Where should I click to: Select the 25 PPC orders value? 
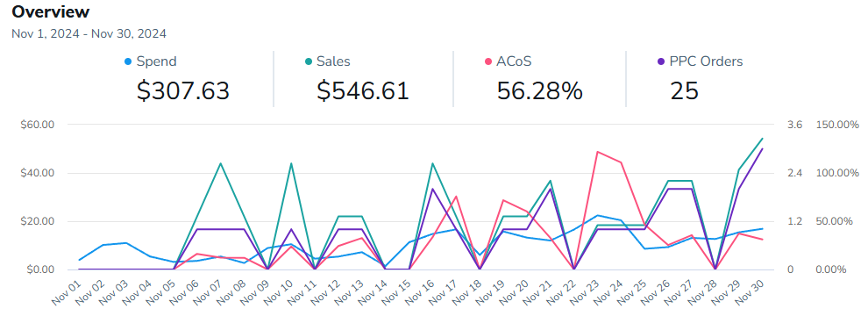684,91
